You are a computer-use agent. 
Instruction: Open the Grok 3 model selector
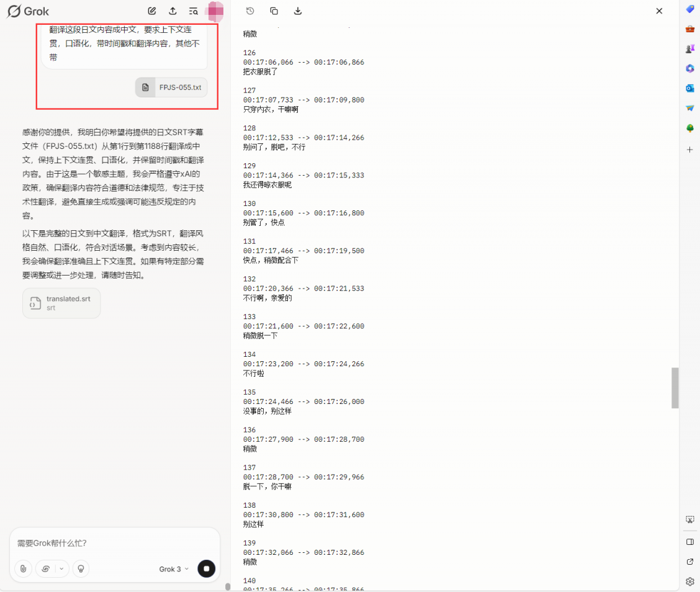[x=174, y=569]
